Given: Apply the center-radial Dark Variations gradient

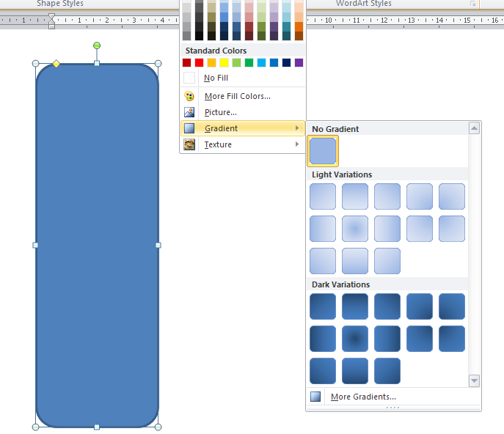Looking at the screenshot, I should (x=355, y=339).
